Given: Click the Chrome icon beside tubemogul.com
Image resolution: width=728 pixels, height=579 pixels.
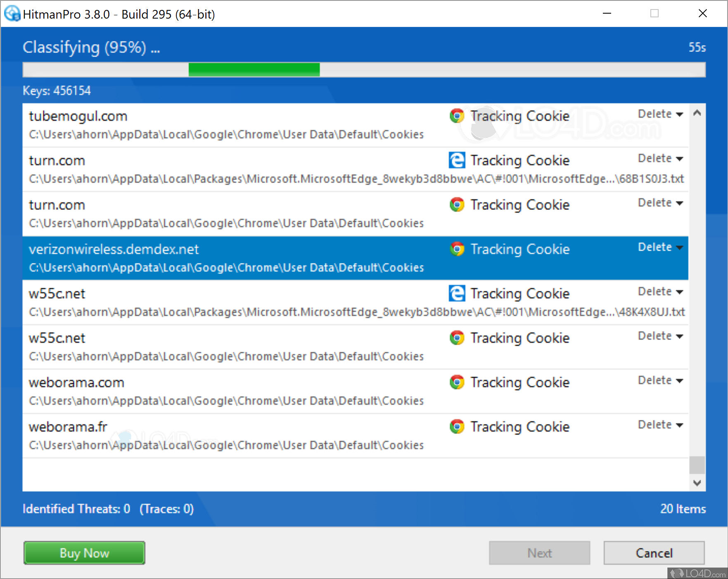Looking at the screenshot, I should pyautogui.click(x=457, y=116).
